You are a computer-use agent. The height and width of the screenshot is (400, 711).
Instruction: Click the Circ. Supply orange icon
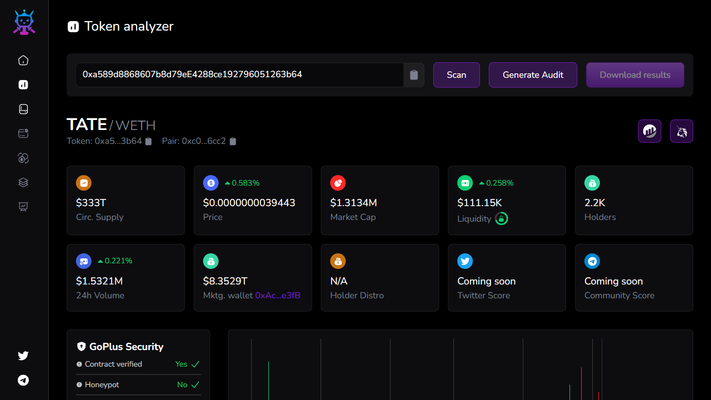point(84,183)
